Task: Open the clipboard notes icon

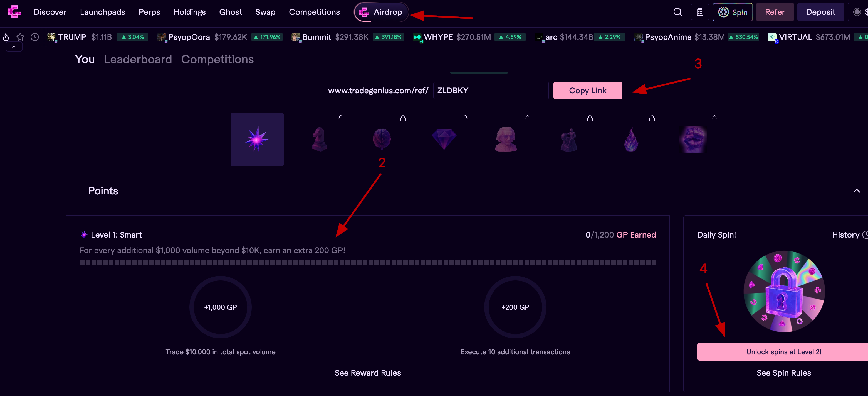Action: point(700,12)
